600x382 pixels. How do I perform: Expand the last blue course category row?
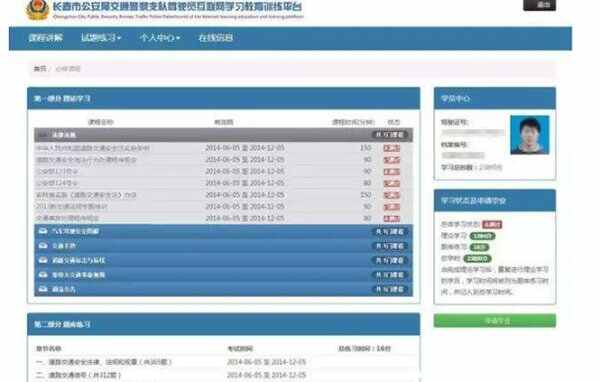tap(223, 289)
